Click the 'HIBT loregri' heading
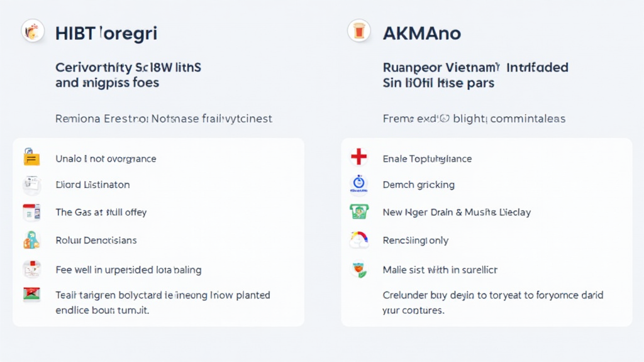 coord(106,33)
